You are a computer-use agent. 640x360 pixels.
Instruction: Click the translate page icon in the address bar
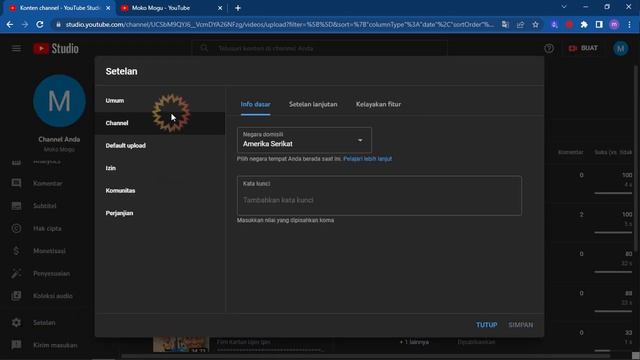(505, 24)
